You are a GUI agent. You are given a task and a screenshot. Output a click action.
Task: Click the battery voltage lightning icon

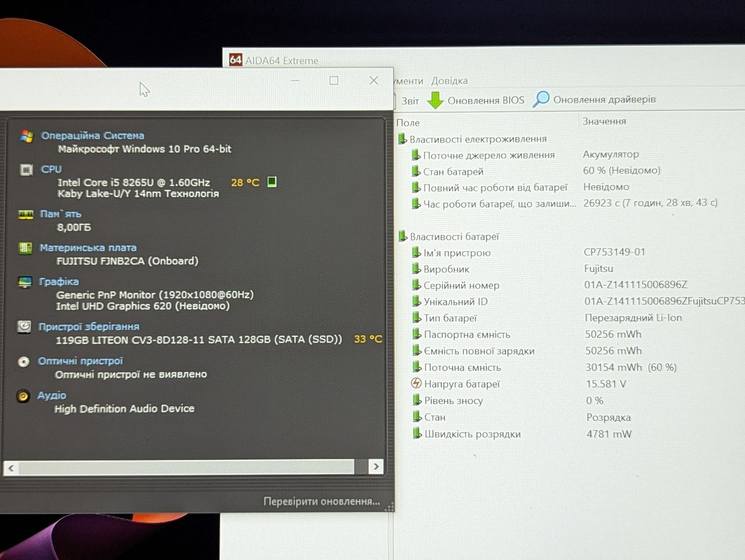tap(416, 383)
